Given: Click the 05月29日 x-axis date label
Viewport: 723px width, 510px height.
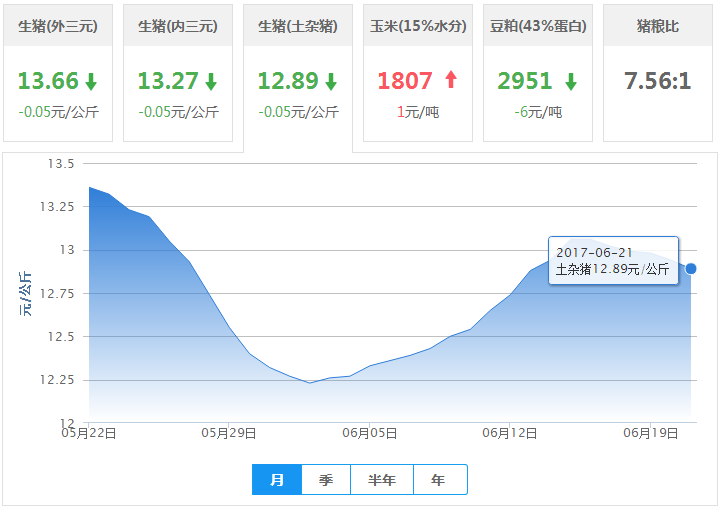Looking at the screenshot, I should [x=229, y=433].
